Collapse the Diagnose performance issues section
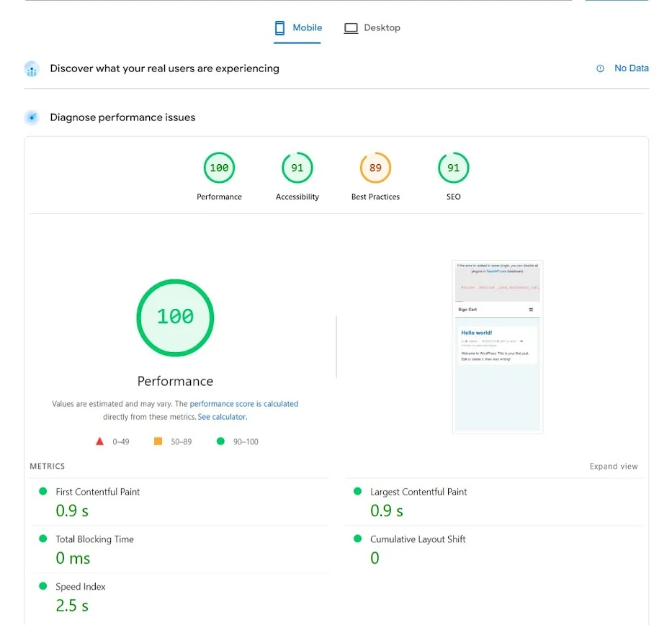Image resolution: width=672 pixels, height=625 pixels. (122, 117)
